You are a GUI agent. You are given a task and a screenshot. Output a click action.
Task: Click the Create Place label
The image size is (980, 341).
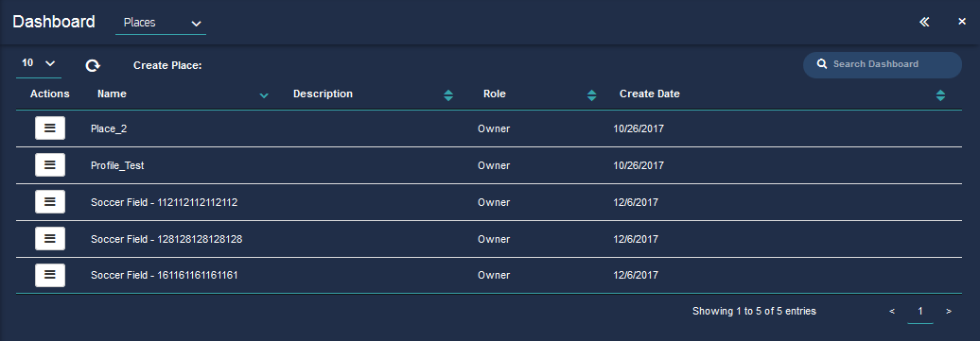167,65
